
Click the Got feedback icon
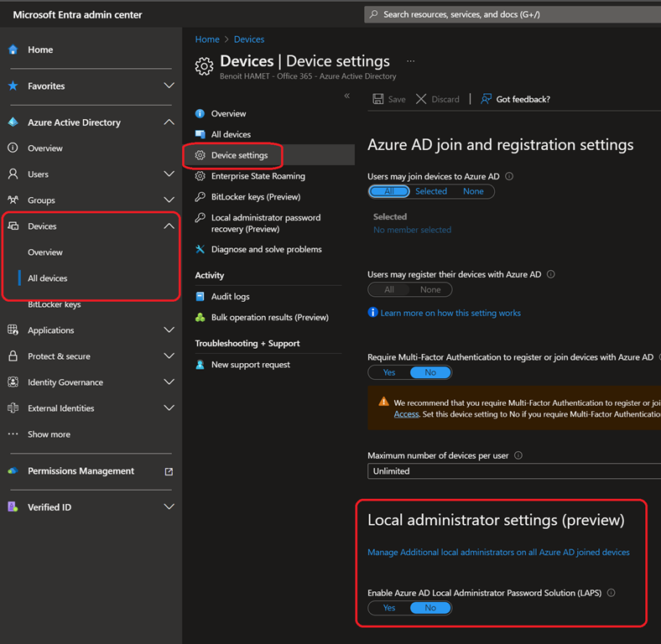(x=486, y=99)
